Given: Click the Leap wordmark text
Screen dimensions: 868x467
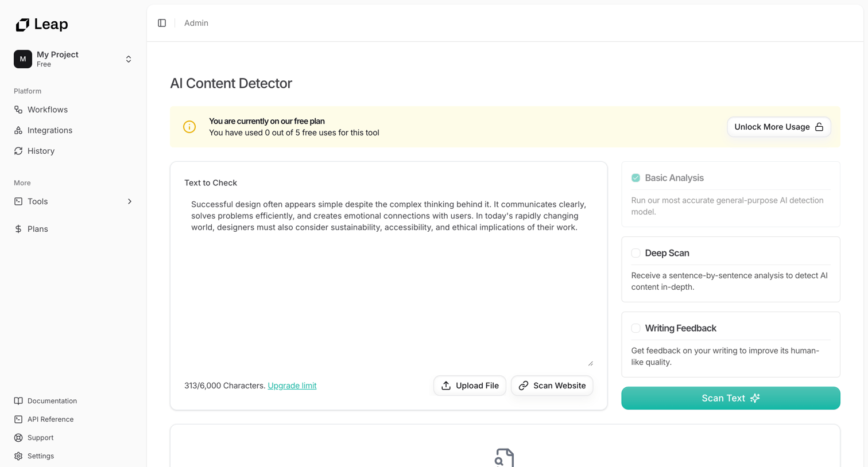Looking at the screenshot, I should point(51,24).
